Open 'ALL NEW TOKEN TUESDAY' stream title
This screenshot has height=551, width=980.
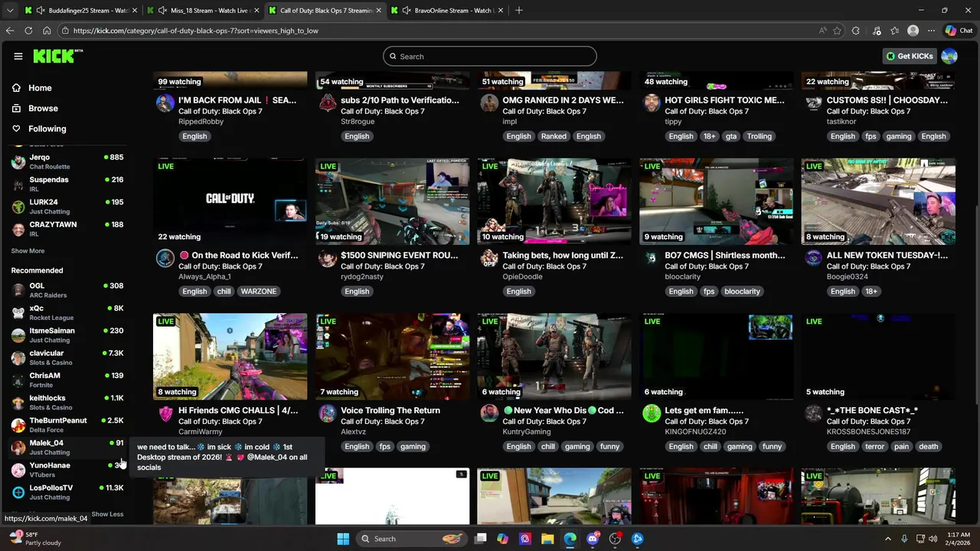click(887, 255)
